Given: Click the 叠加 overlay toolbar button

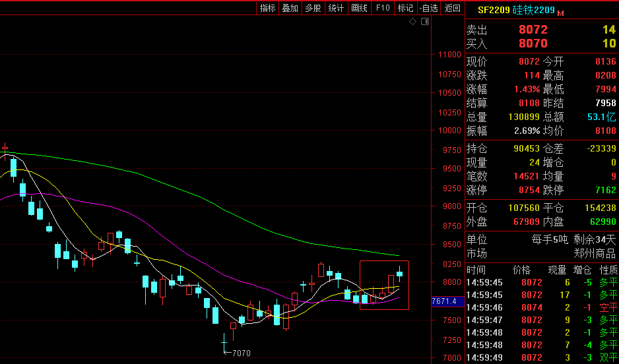Looking at the screenshot, I should 290,8.
